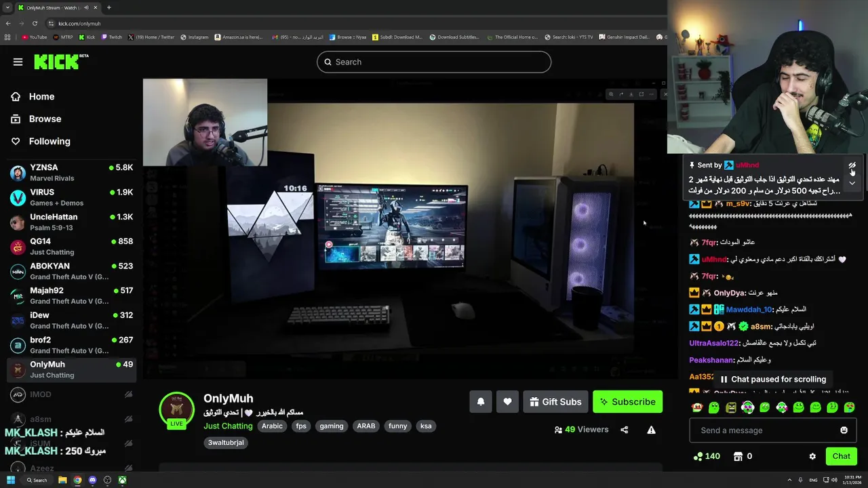Open the YouTube bookmark
This screenshot has width=868, height=488.
(34, 37)
